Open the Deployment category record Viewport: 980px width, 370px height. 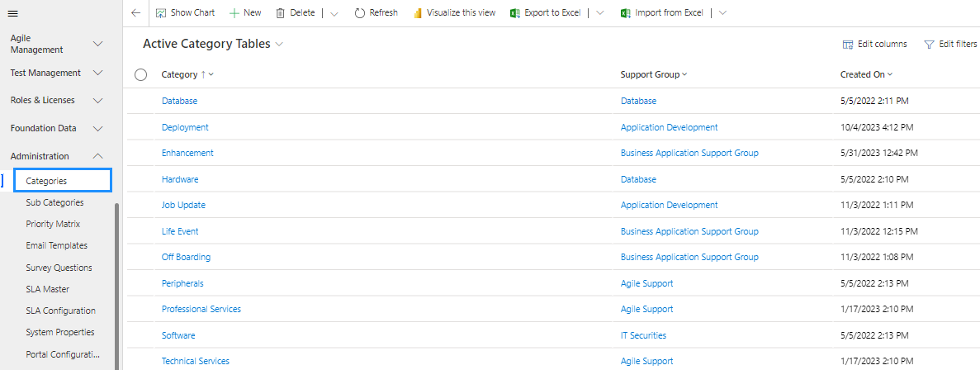[x=185, y=127]
